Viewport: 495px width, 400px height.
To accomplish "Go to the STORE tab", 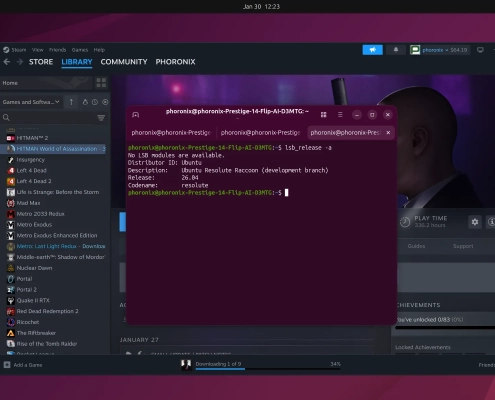I will pos(41,62).
